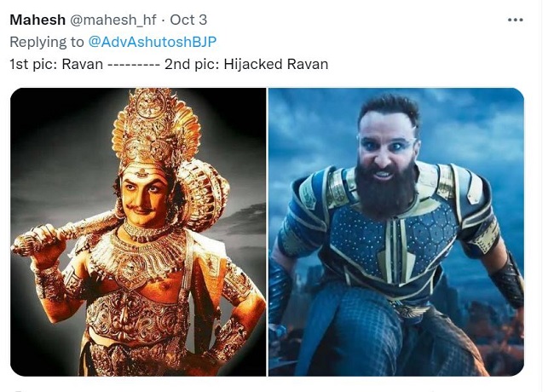Open the three-dot more options menu
The width and height of the screenshot is (554, 392).
point(515,20)
